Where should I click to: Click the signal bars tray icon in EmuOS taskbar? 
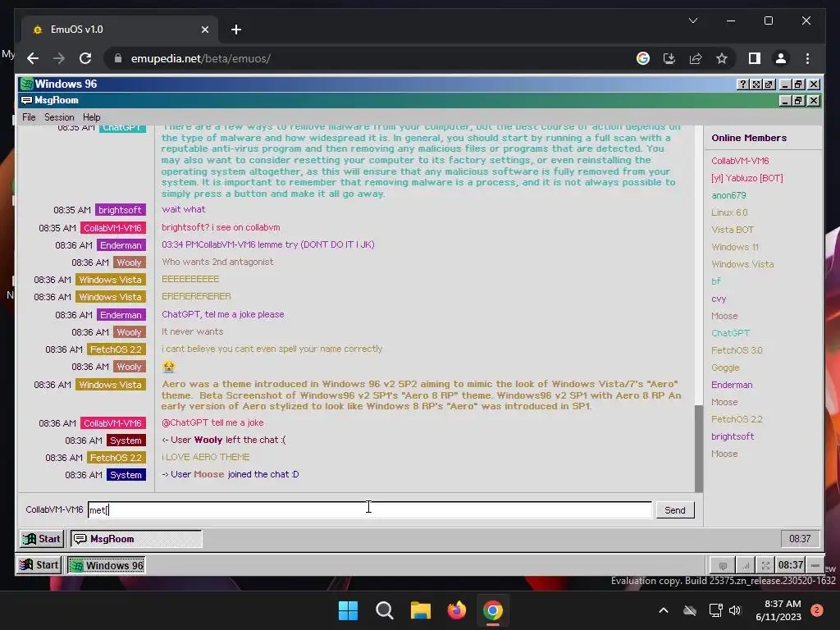(x=745, y=565)
